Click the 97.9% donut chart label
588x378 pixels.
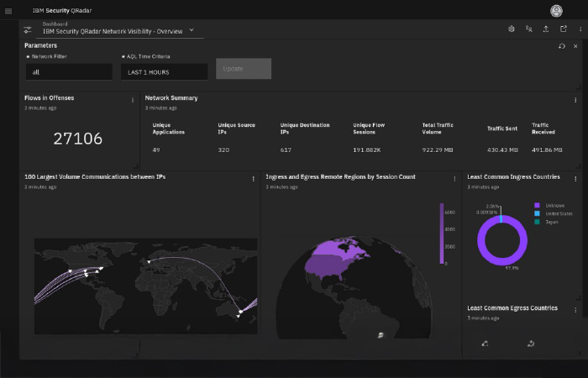(512, 268)
